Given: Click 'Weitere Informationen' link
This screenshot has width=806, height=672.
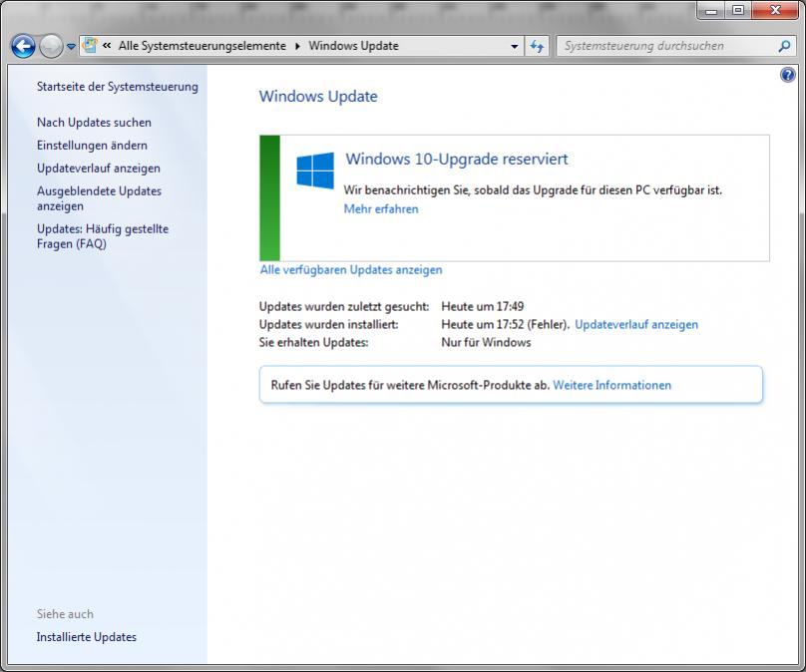Looking at the screenshot, I should (x=611, y=385).
